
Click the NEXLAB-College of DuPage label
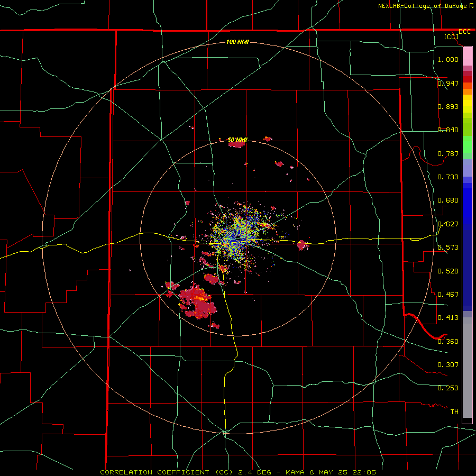(422, 6)
